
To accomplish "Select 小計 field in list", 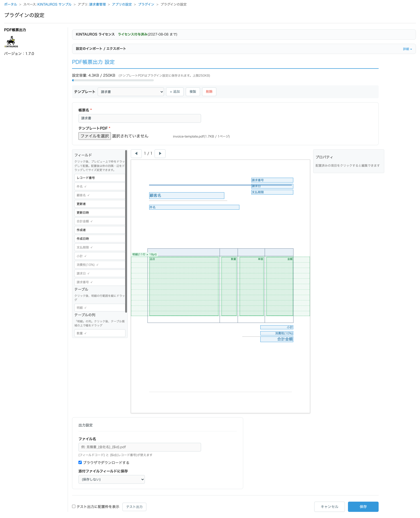I will click(x=100, y=256).
